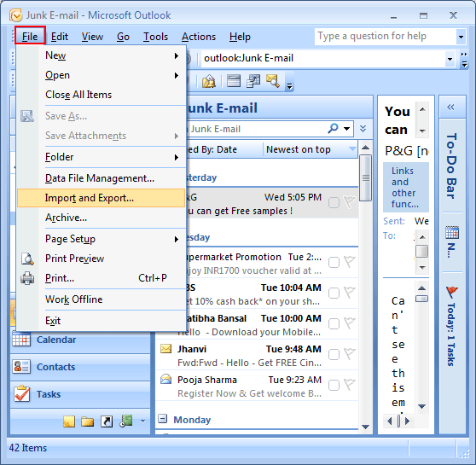
Task: Click Type a question for help field
Action: pos(385,37)
